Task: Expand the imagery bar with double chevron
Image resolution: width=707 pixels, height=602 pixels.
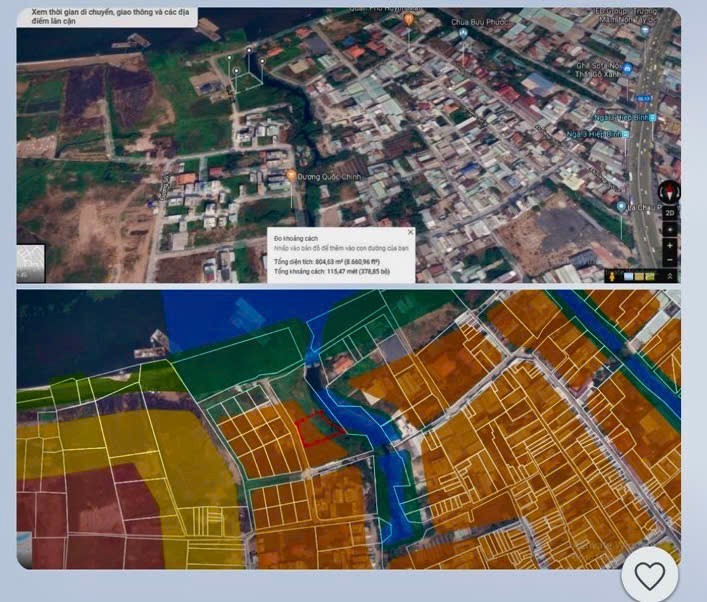Action: 670,276
